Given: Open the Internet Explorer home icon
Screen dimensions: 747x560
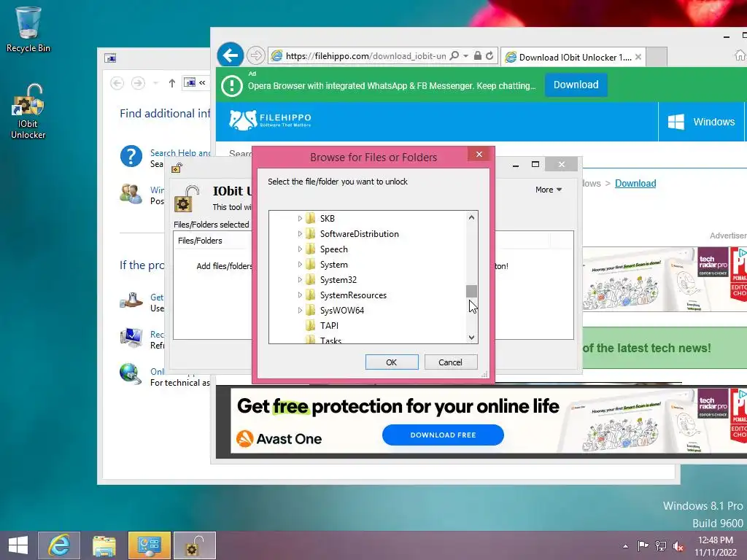Looking at the screenshot, I should pyautogui.click(x=740, y=55).
